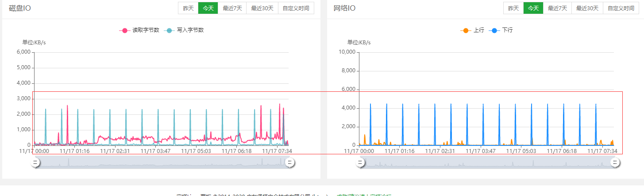Toggle 写入字节数 legend series
Viewport: 644px width, 196px height.
[x=183, y=30]
